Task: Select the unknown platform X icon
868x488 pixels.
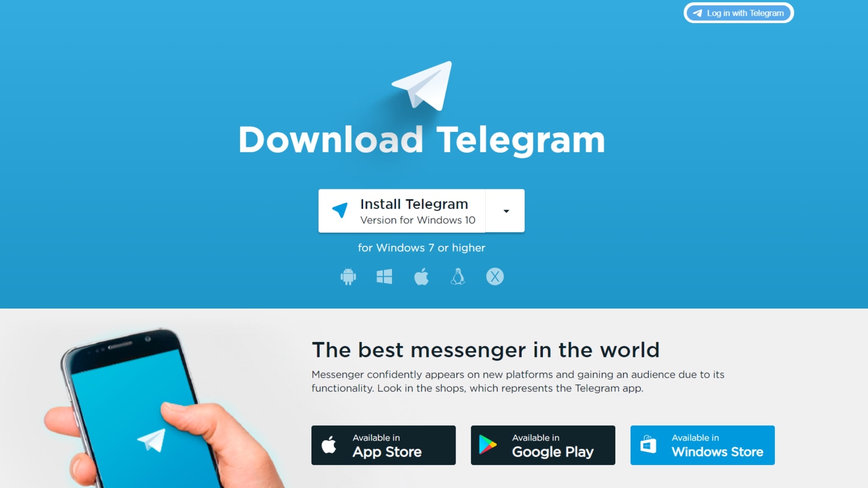Action: point(494,277)
